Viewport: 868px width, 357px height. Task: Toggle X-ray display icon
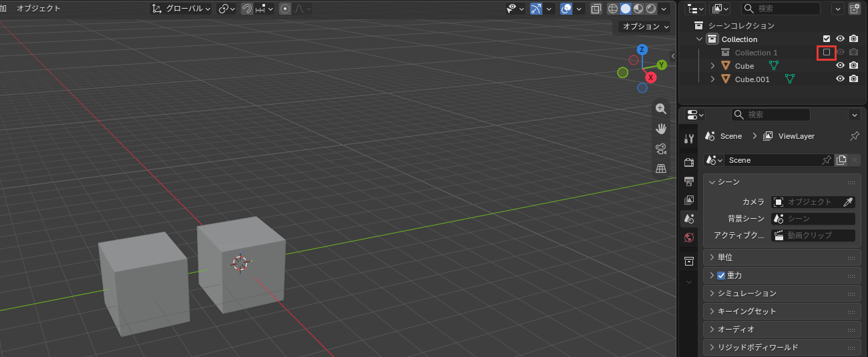click(x=596, y=9)
